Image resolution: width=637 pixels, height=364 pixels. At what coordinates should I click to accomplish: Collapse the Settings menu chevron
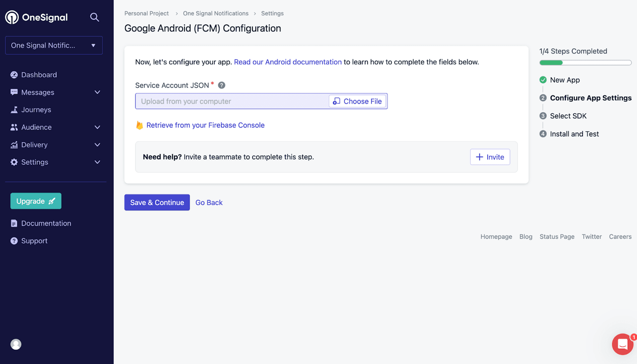coord(97,162)
